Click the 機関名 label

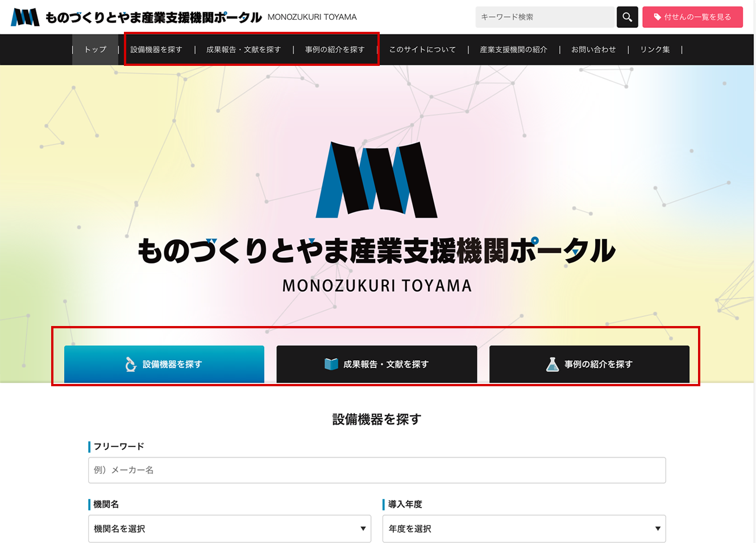click(x=106, y=504)
